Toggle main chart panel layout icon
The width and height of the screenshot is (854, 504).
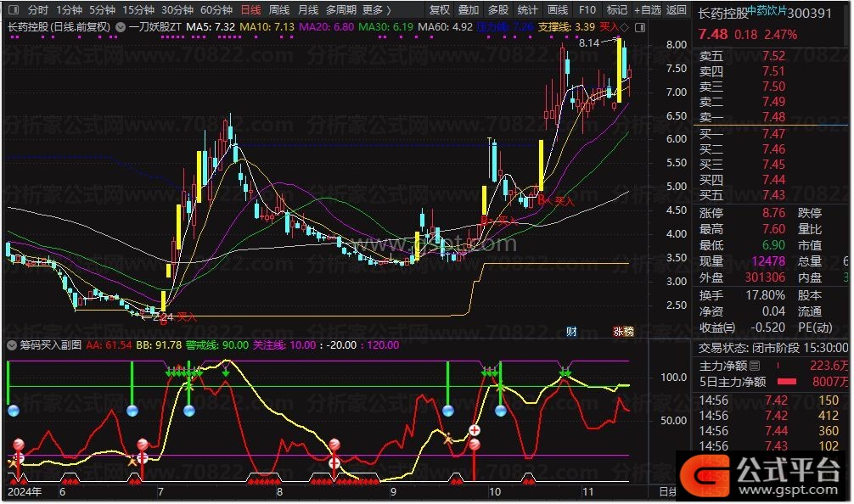pyautogui.click(x=640, y=27)
